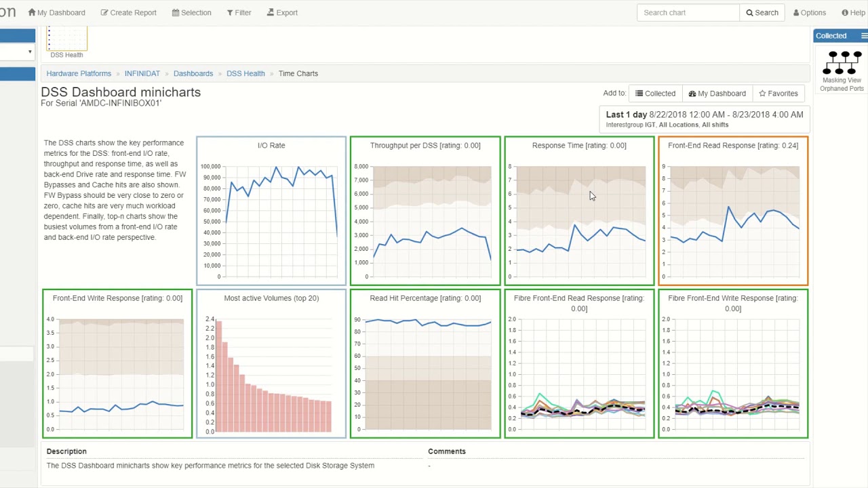Open the Help menu
This screenshot has width=868, height=488.
[x=852, y=12]
